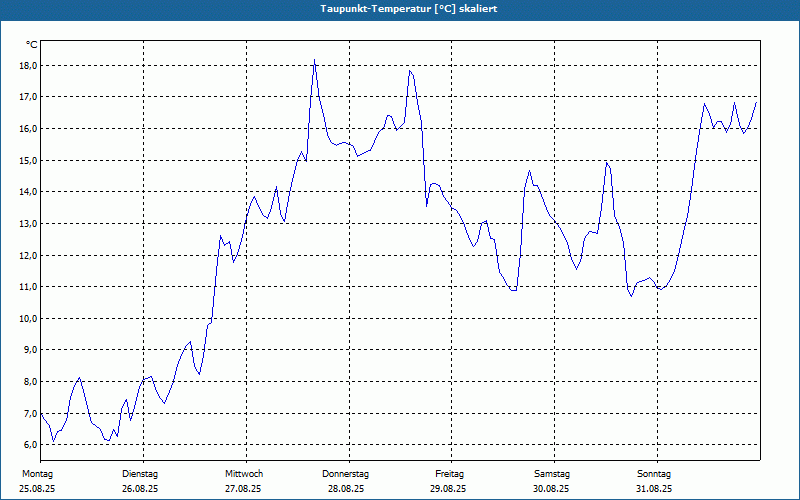Click the date 29.08.25
The image size is (800, 500).
pyautogui.click(x=448, y=489)
